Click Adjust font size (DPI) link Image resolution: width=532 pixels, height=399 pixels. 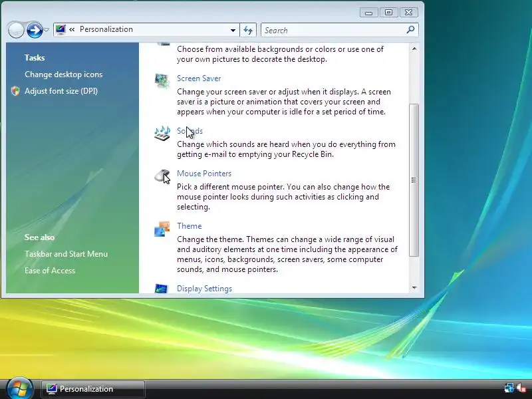click(61, 91)
